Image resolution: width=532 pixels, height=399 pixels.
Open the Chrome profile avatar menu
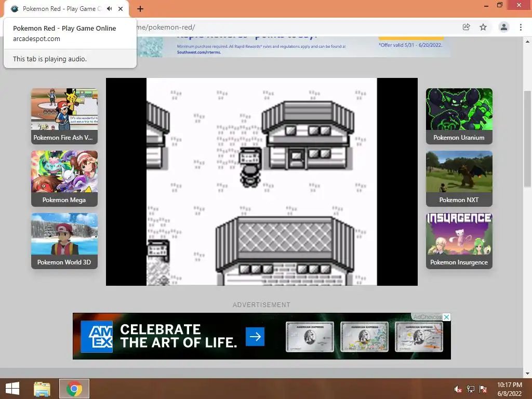click(504, 27)
